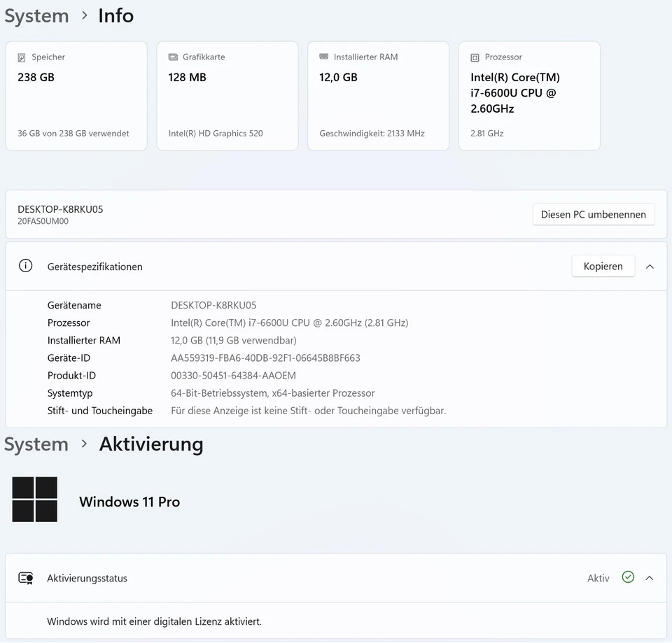Click the Gerätespezifikationen info icon
Screen dimensions: 672x643
tap(26, 266)
